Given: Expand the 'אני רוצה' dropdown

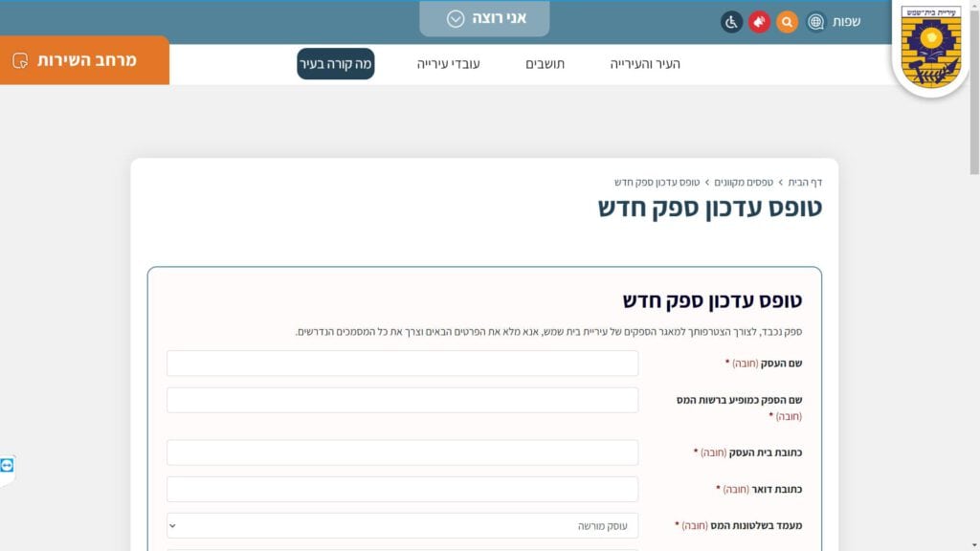Looking at the screenshot, I should point(484,18).
